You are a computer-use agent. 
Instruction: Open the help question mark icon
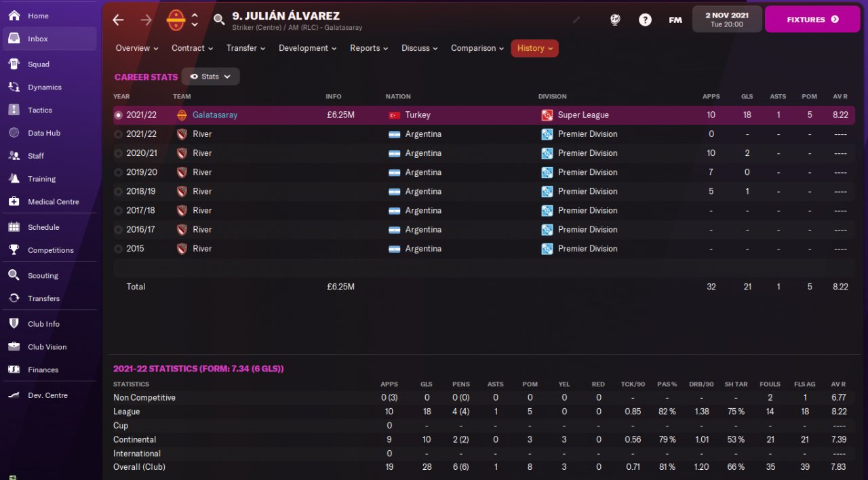(645, 20)
